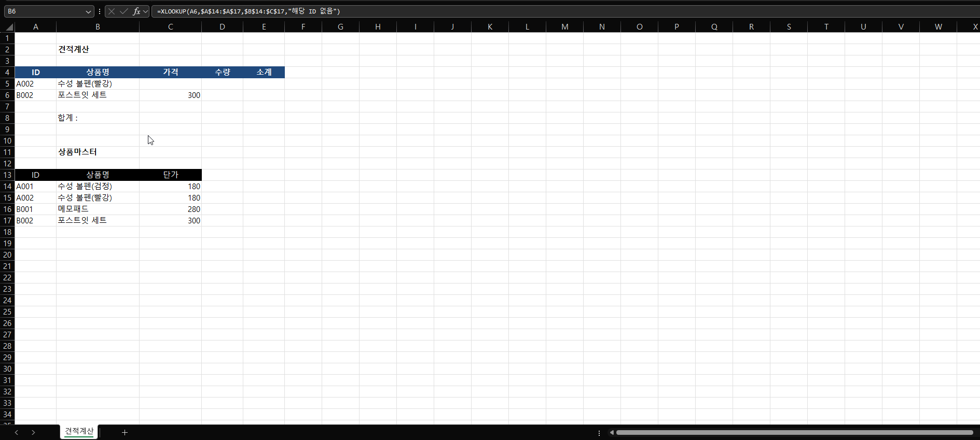Select cell containing 메모패드
This screenshot has width=980, height=440.
[x=98, y=209]
